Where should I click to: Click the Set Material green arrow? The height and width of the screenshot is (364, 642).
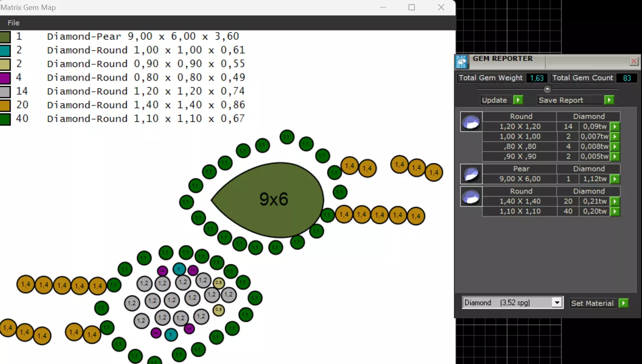(623, 303)
